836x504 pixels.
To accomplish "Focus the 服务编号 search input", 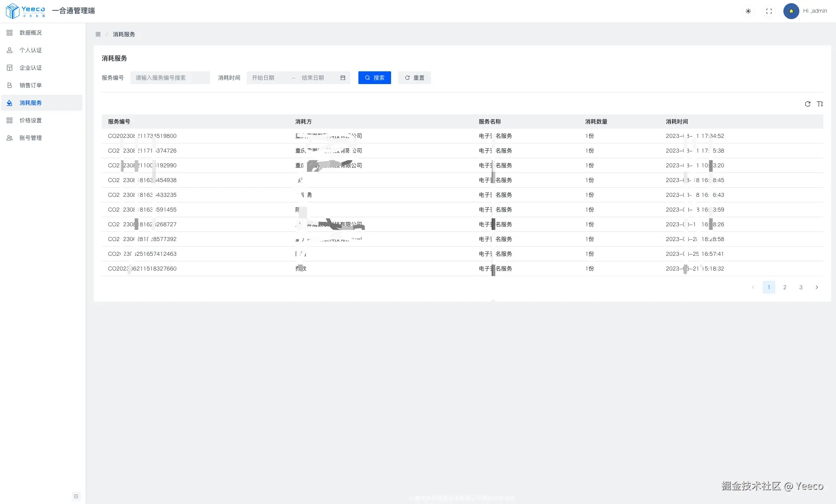I will click(x=170, y=78).
